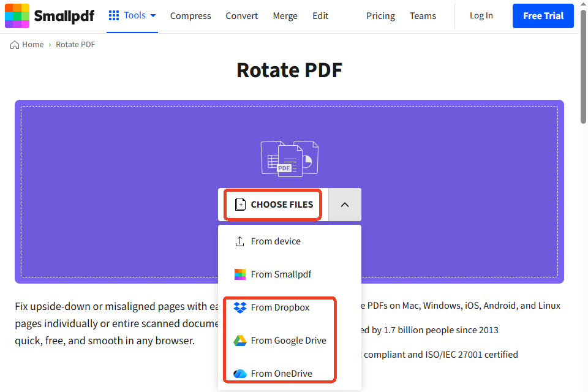Open the Convert menu item
588x392 pixels.
point(241,16)
